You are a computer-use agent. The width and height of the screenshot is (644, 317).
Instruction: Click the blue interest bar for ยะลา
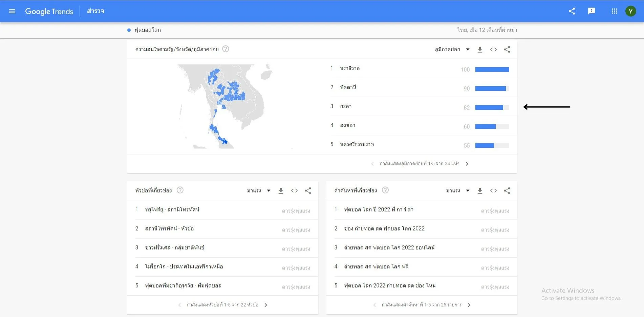click(489, 107)
